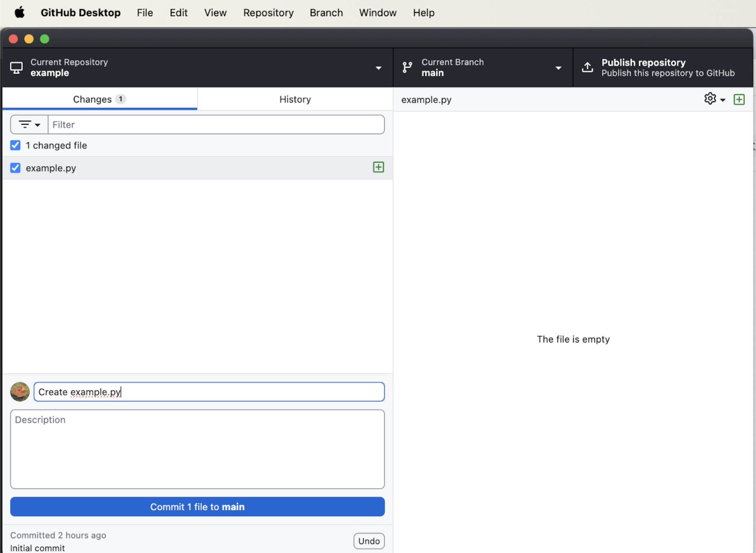Click the Undo button for Initial commit

point(369,541)
